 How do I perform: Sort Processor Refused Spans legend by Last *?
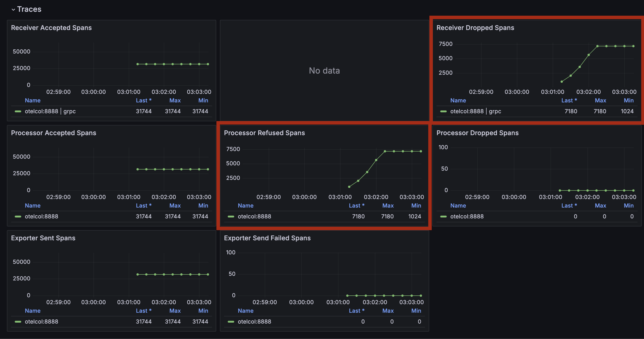(x=357, y=205)
